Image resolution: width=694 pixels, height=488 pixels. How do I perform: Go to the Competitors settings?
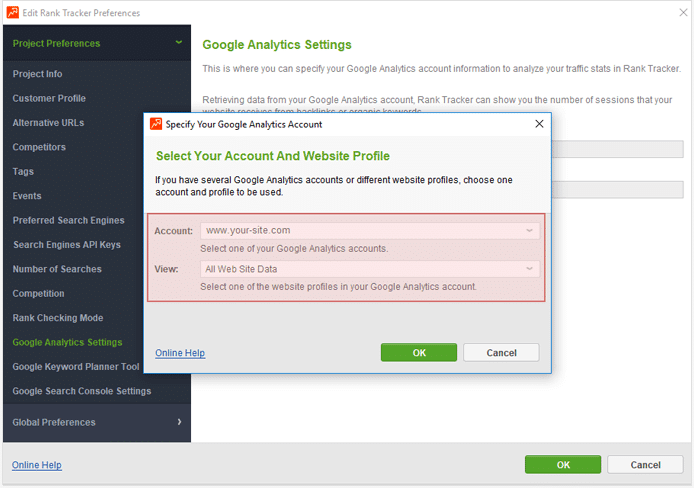point(39,147)
